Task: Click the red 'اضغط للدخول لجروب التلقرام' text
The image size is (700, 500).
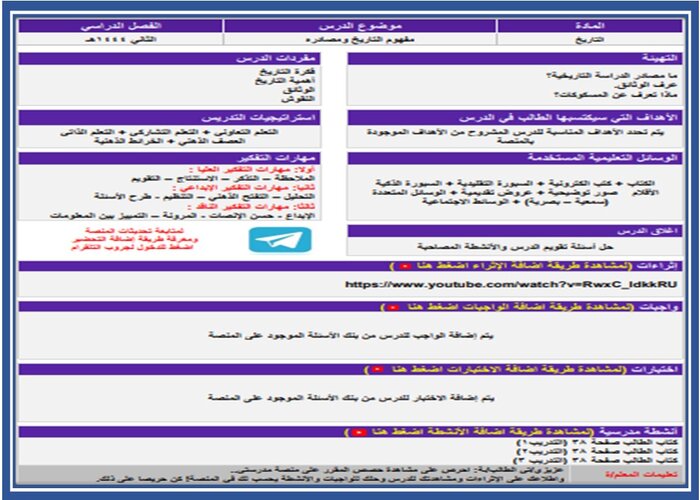Action: 132,247
